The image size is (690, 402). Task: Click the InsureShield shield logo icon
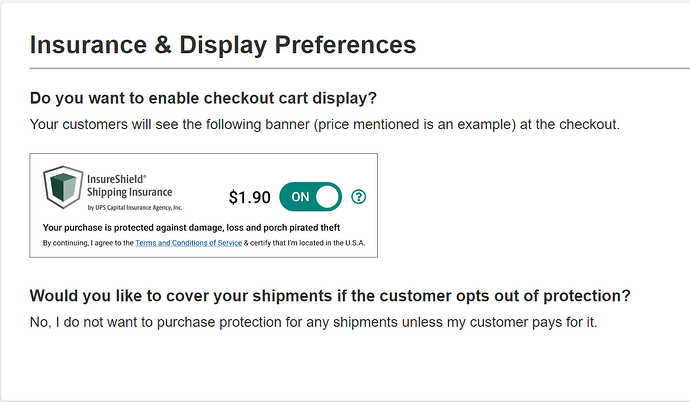[x=63, y=189]
